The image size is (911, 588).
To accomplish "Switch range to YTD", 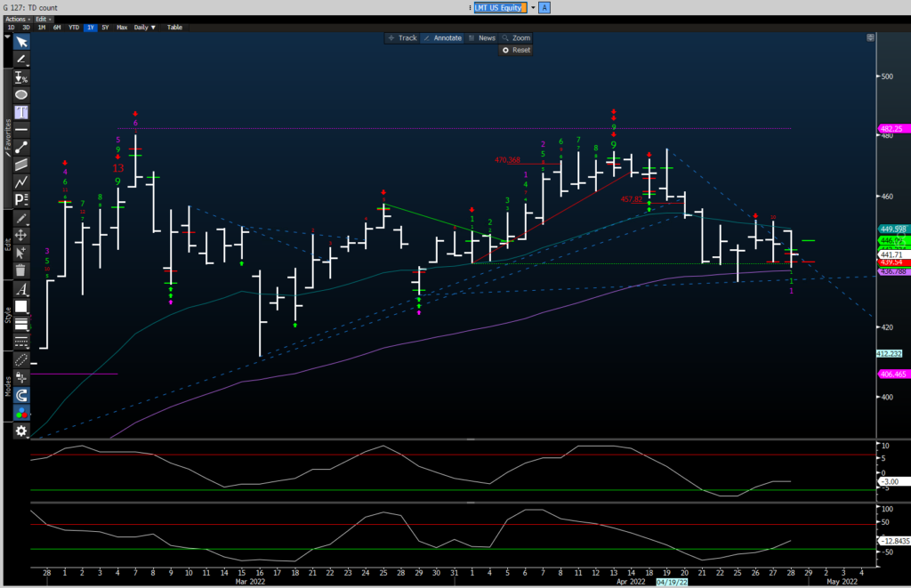I will click(74, 28).
